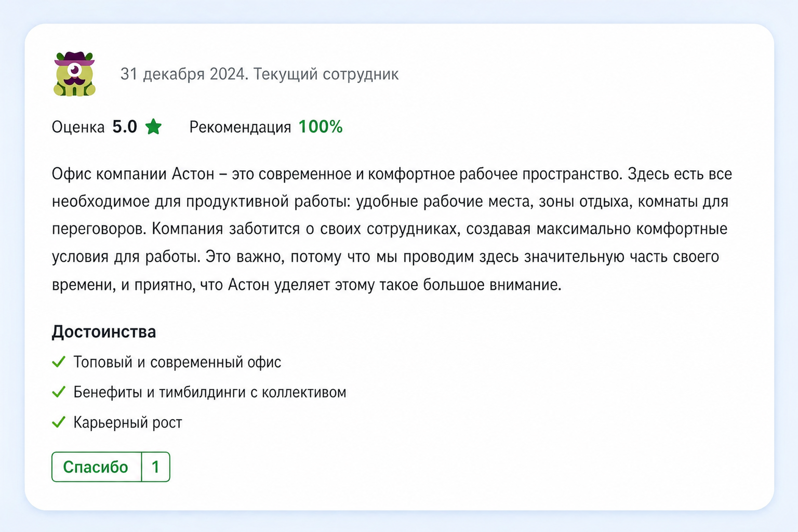Click checkmark beside Топовый и современный офис
The height and width of the screenshot is (532, 798).
click(x=59, y=362)
